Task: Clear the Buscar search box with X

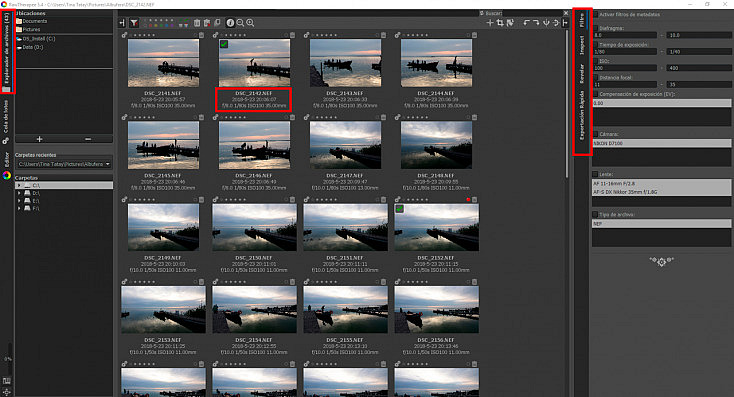Action: (565, 13)
